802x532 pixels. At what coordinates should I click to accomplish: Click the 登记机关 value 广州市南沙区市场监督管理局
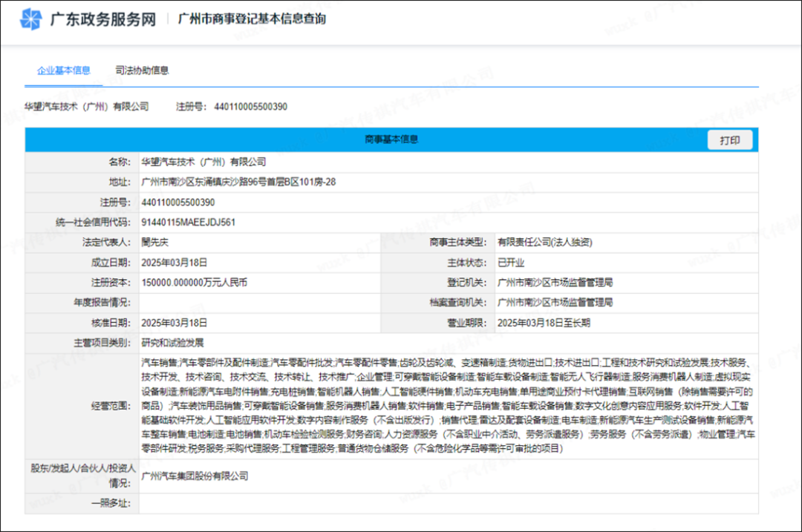click(x=555, y=283)
